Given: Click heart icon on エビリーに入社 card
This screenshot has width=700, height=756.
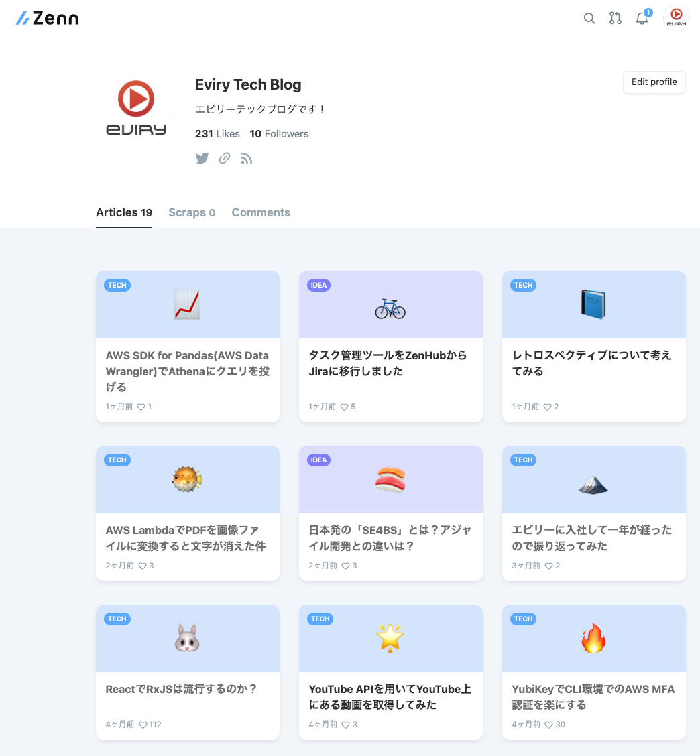Looking at the screenshot, I should pyautogui.click(x=548, y=566).
